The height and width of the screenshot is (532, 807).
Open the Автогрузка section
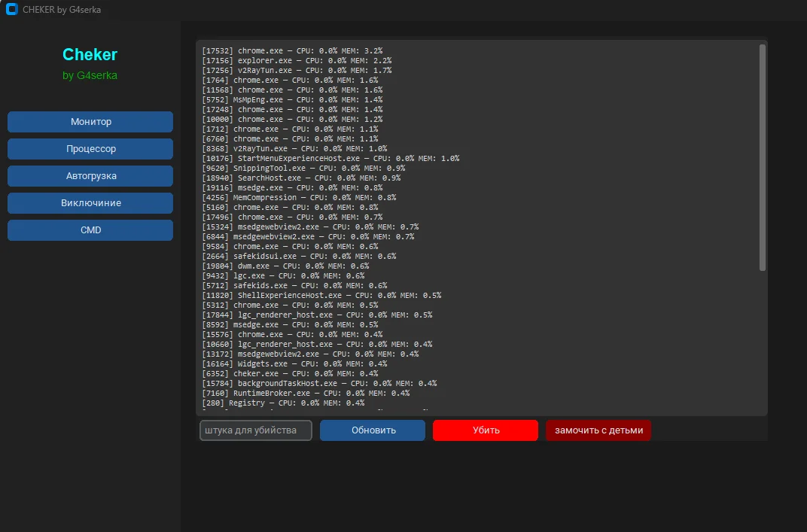90,176
